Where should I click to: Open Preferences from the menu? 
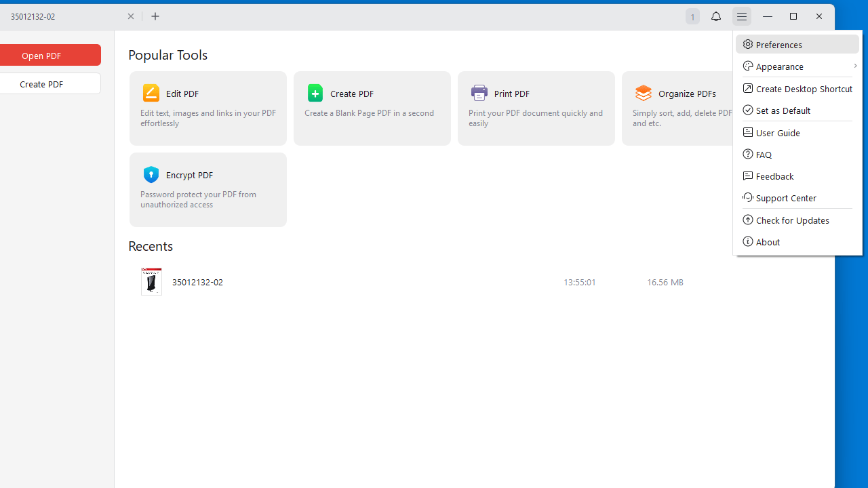point(797,45)
